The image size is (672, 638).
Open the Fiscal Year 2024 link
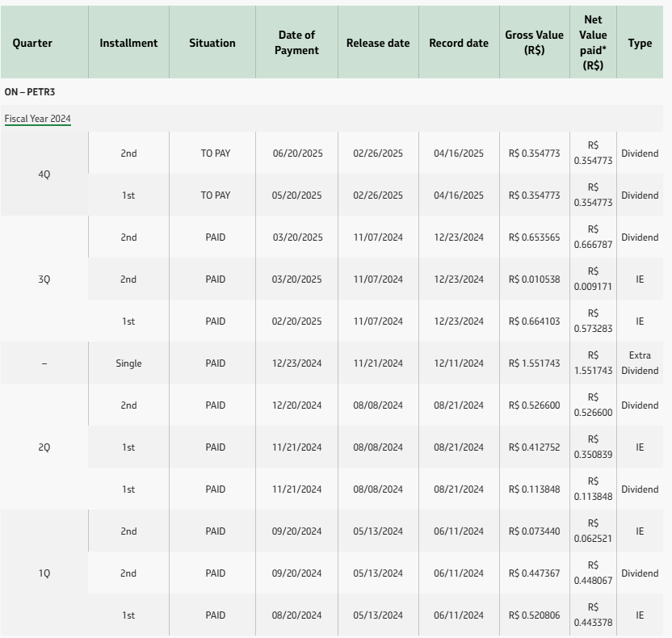click(37, 119)
